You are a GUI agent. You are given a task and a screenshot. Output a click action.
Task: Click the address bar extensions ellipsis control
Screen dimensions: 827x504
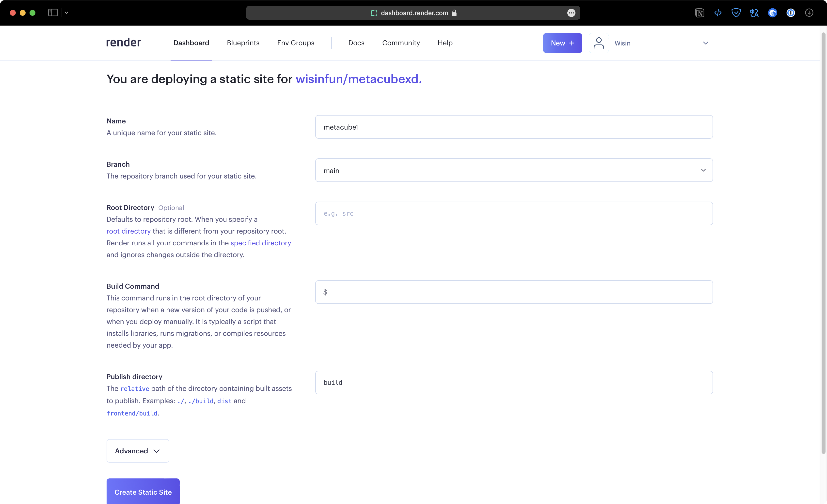(x=571, y=13)
